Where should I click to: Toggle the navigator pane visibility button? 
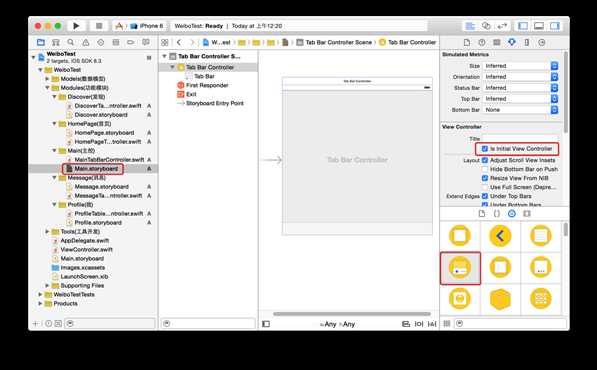523,26
